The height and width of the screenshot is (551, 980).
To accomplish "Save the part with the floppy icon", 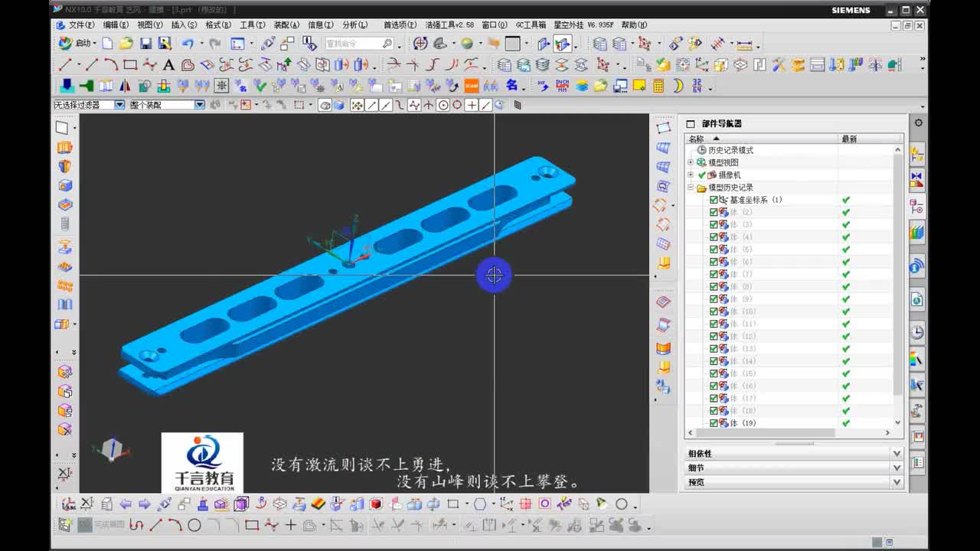I will 145,44.
